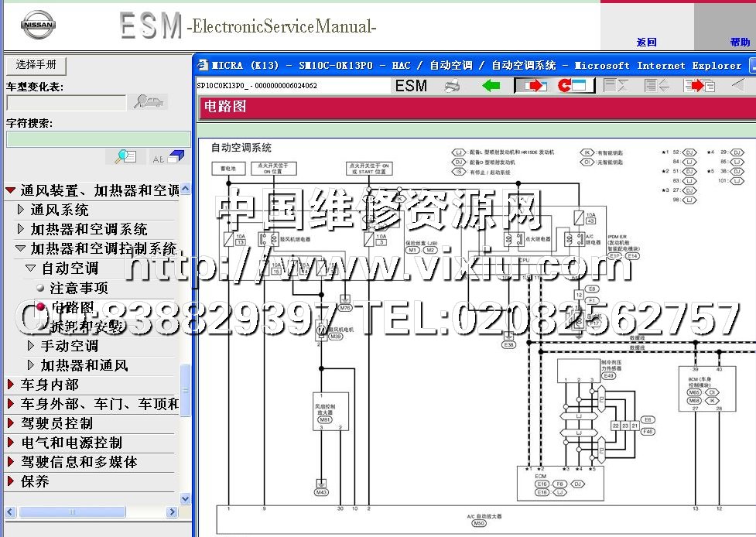The height and width of the screenshot is (537, 756).
Task: Click the 保养 label
Action: click(x=35, y=481)
